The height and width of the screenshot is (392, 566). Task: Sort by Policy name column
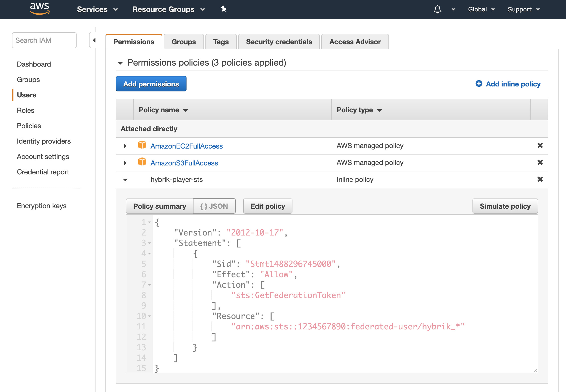[163, 110]
